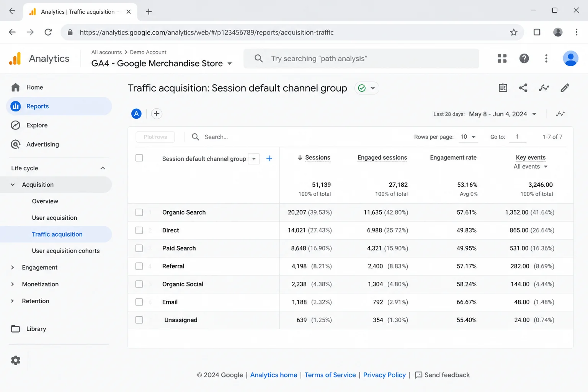
Task: Add a secondary dimension with blue plus
Action: pos(269,158)
